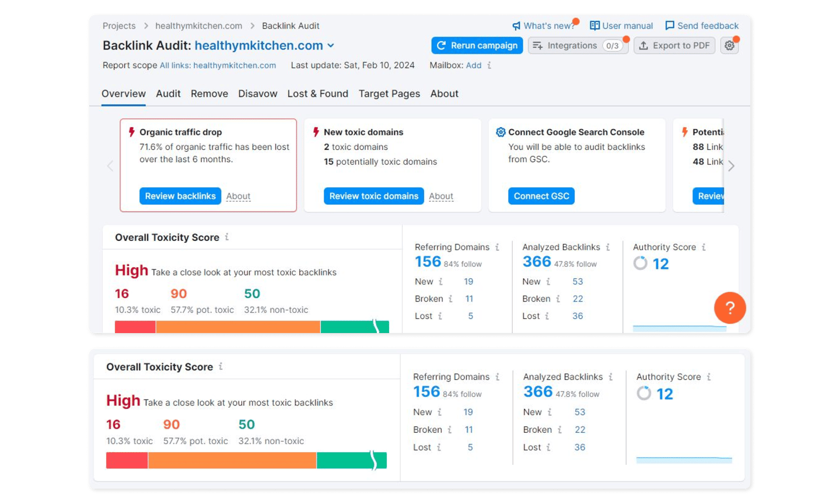Click orange segment of lower toxicity bar
The height and width of the screenshot is (504, 840).
coord(232,460)
